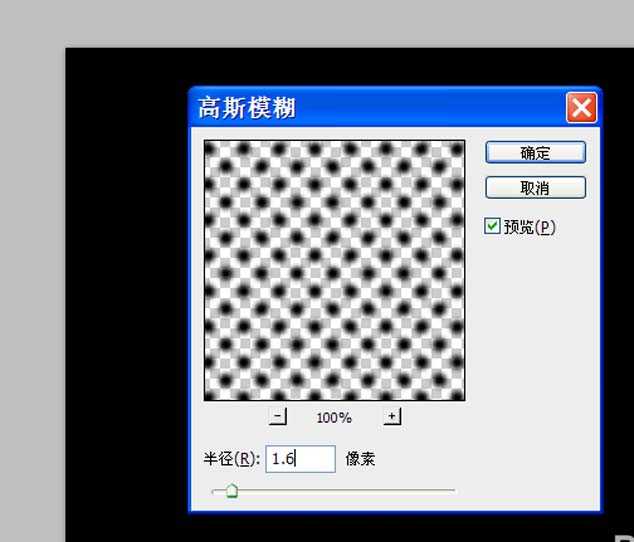Click into the radius value field
This screenshot has width=634, height=542.
[301, 459]
